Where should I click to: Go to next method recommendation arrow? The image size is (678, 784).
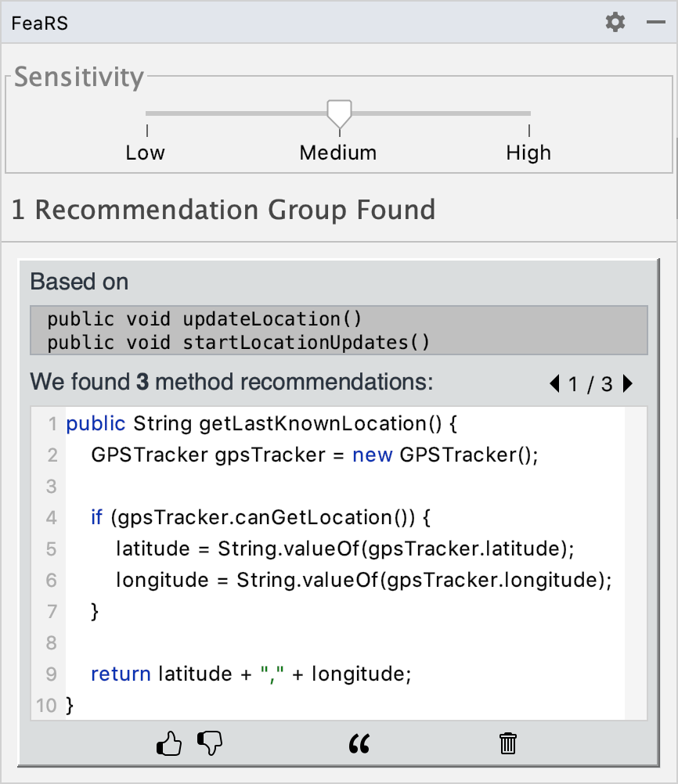point(628,383)
